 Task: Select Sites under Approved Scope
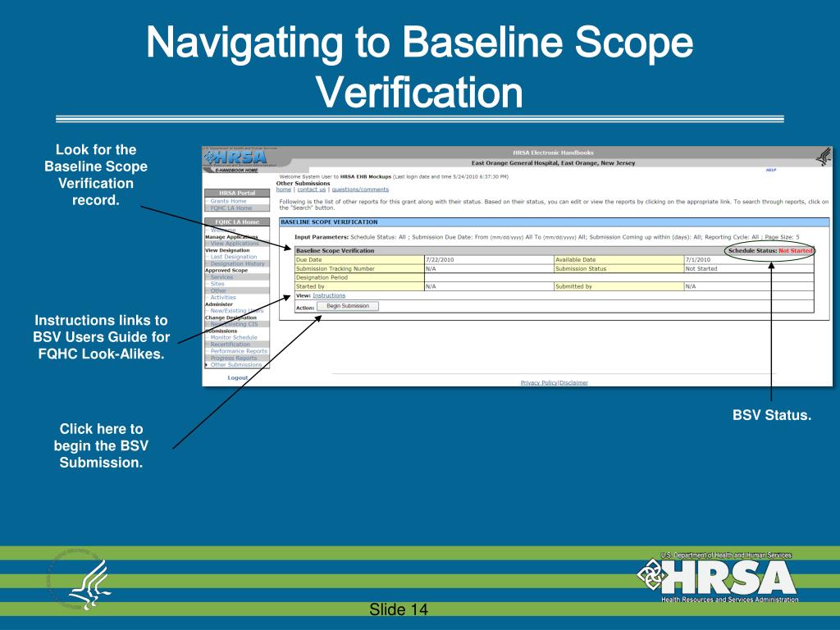(217, 284)
